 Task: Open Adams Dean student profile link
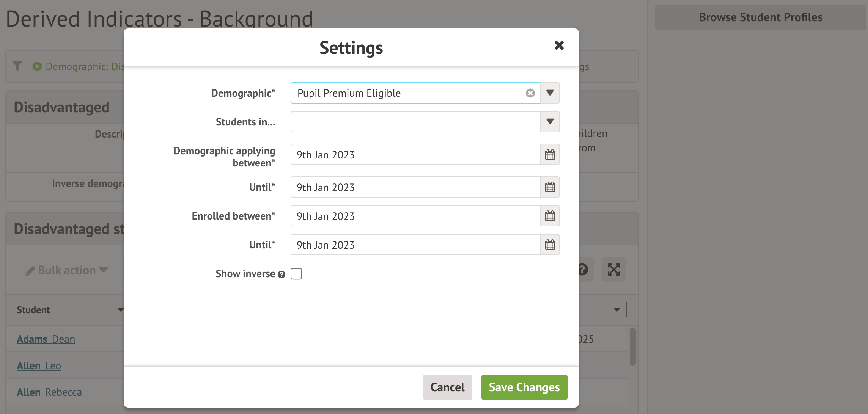(x=46, y=339)
